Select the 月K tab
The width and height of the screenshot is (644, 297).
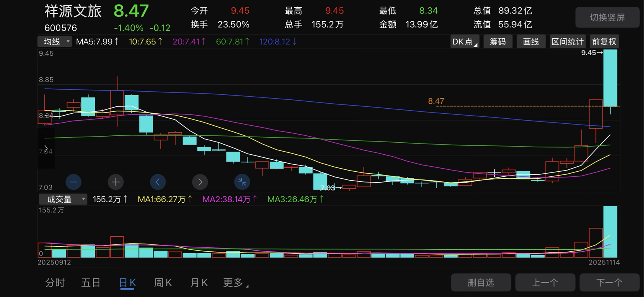[199, 283]
